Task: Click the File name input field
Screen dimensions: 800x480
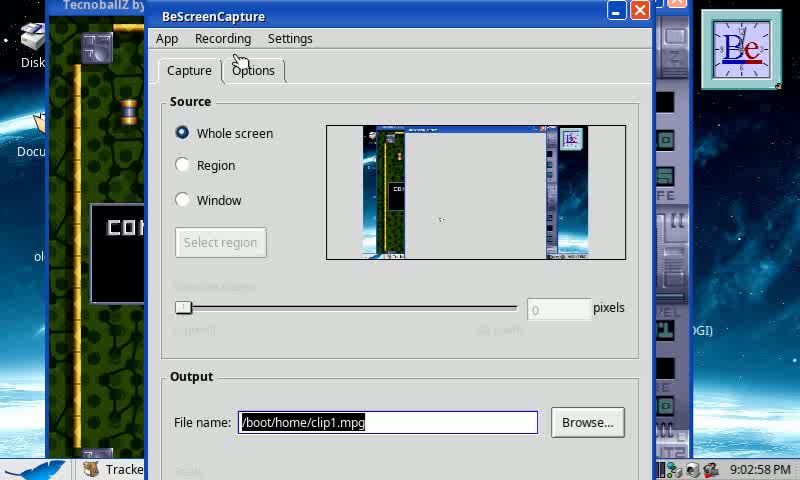Action: click(x=388, y=422)
